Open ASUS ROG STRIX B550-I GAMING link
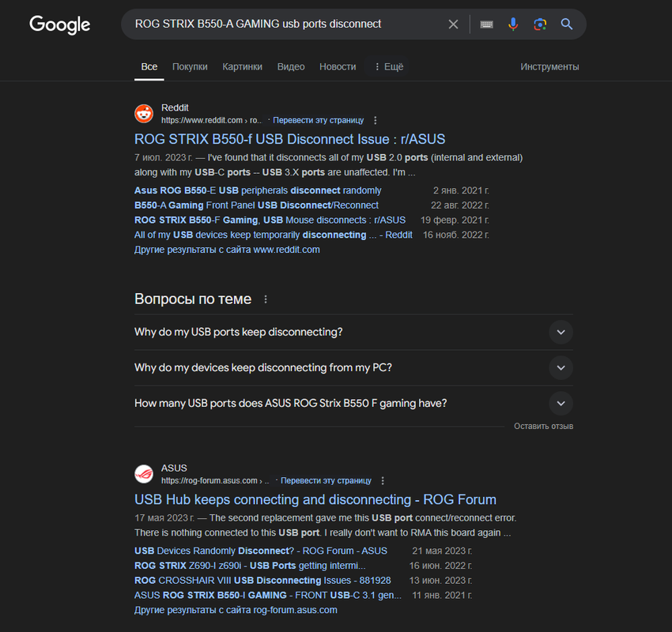Image resolution: width=672 pixels, height=632 pixels. point(268,595)
